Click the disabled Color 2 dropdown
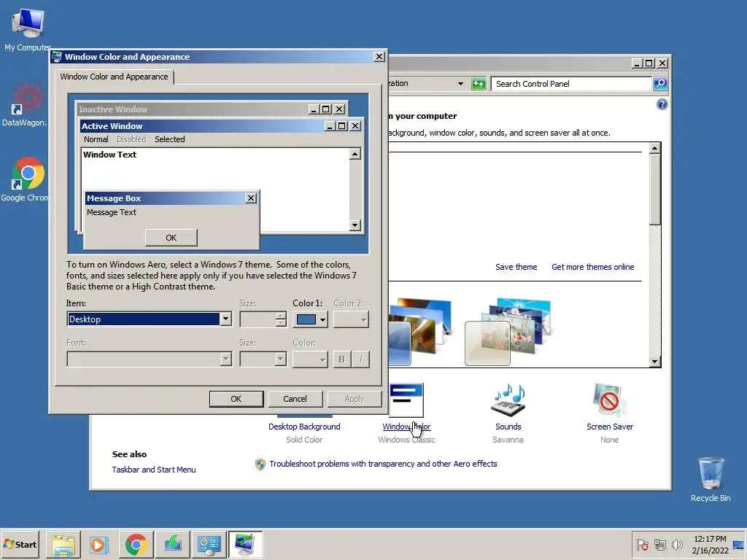This screenshot has height=560, width=747. click(x=351, y=319)
